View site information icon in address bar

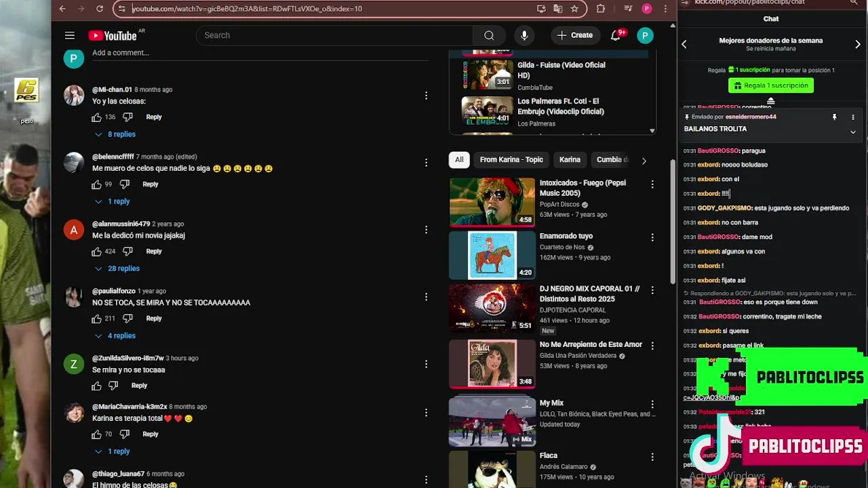click(121, 9)
